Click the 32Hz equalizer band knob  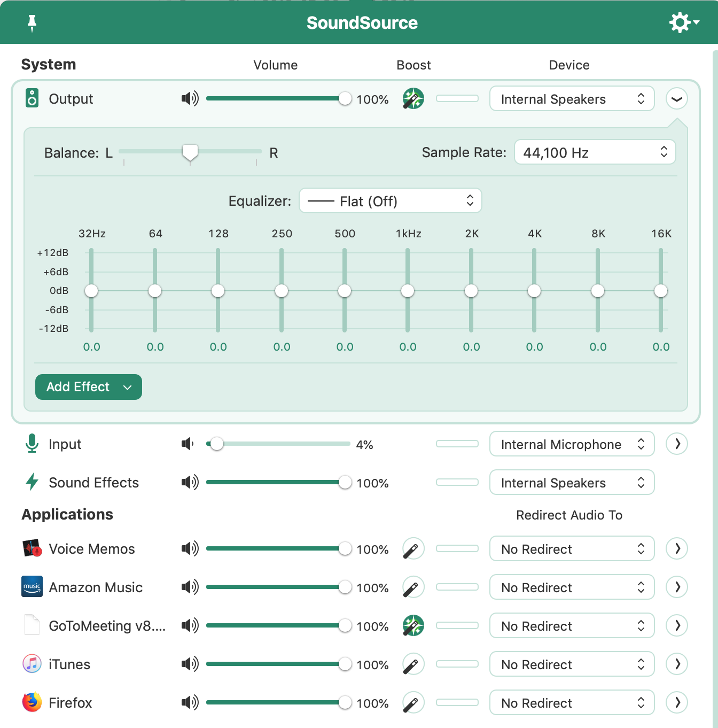click(x=91, y=291)
